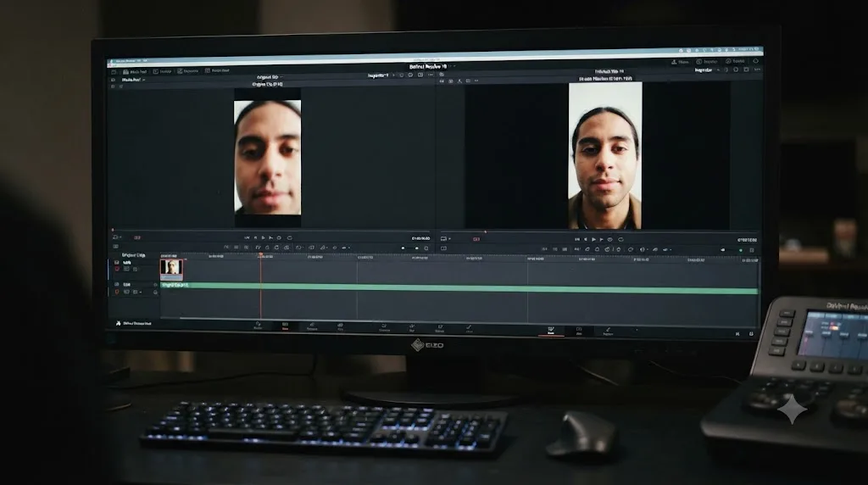The image size is (868, 485).
Task: Open the Media Pool panel button
Action: coord(135,71)
